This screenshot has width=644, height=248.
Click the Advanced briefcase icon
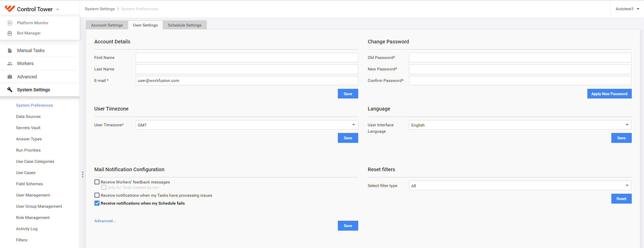[10, 77]
